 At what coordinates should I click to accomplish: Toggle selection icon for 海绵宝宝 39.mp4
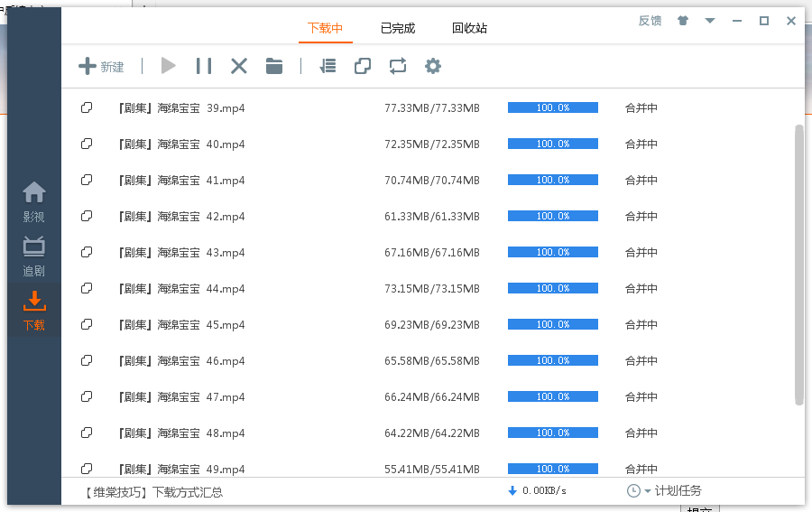(x=87, y=107)
